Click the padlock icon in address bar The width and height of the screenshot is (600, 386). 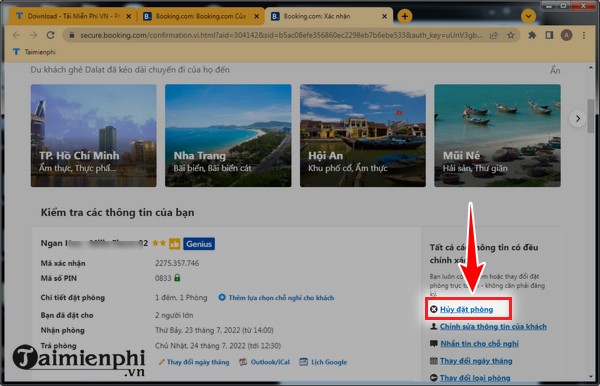coord(72,35)
